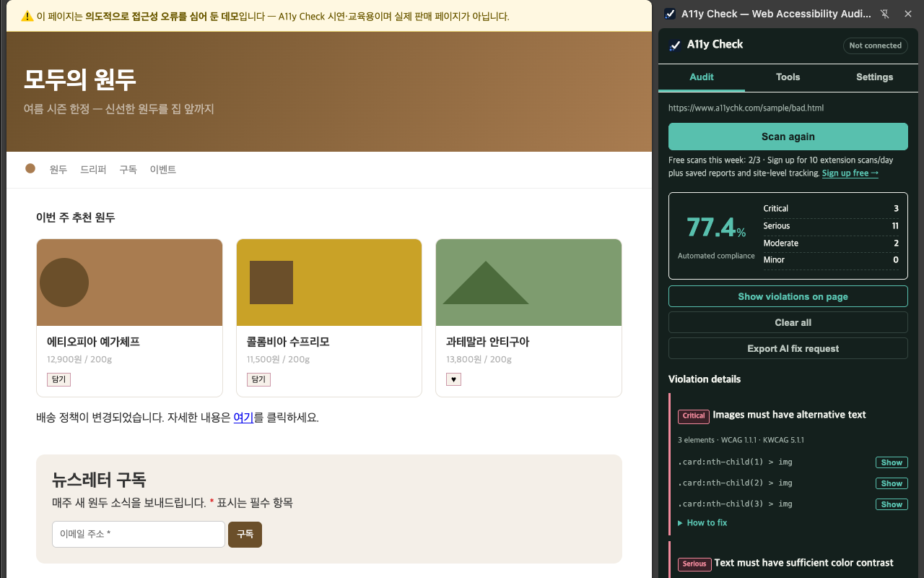924x578 pixels.
Task: Click the 13,800원 / 200g price
Action: pos(479,359)
